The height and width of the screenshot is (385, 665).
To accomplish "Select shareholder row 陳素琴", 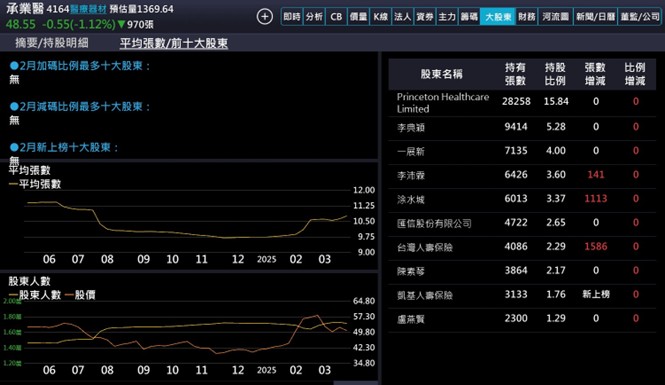I will (x=522, y=271).
